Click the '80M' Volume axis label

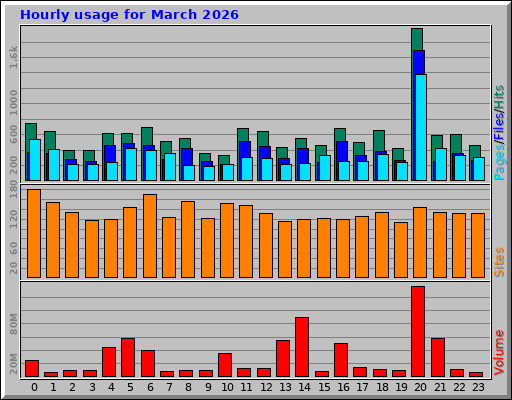pos(13,324)
